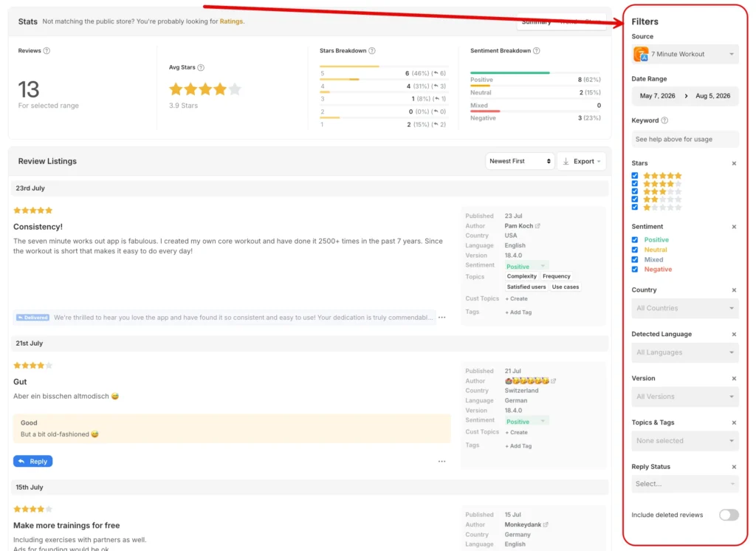Open the Reply Status Select dropdown
Screen dimensions: 756x551
pyautogui.click(x=684, y=484)
